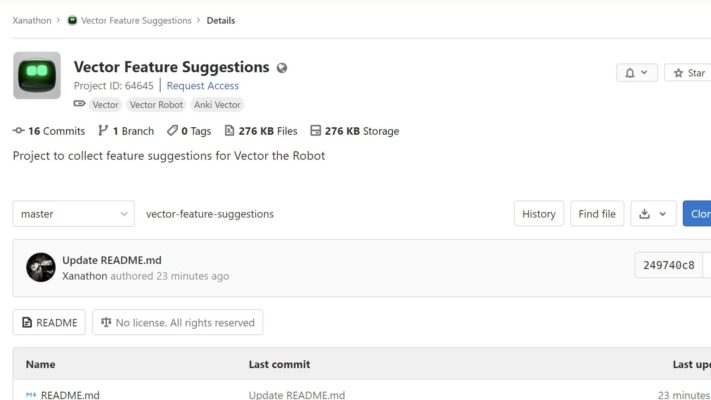Click the Star button icon
Viewport: 711px width, 400px height.
678,73
